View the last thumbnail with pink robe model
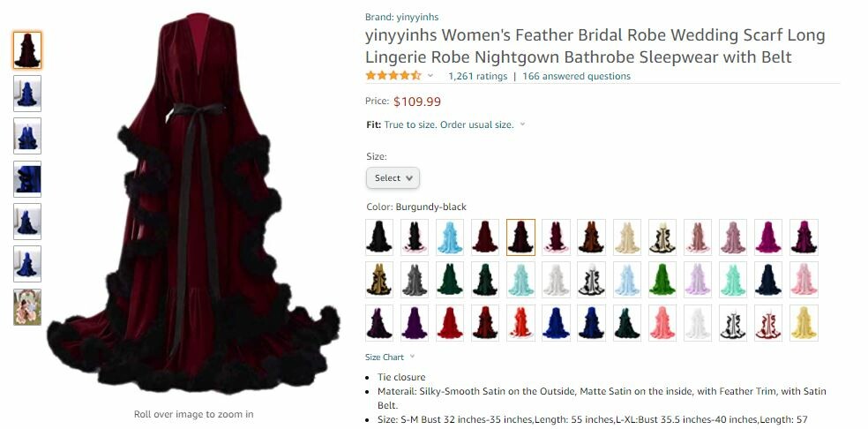 point(27,307)
